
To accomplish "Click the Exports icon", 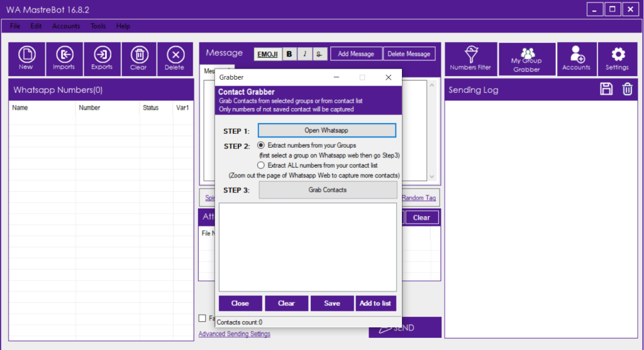I will pos(102,59).
